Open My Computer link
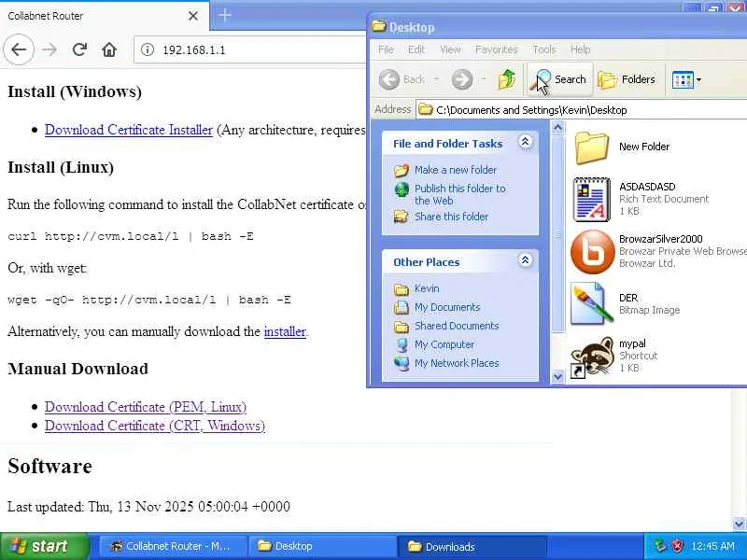This screenshot has height=560, width=747. pos(444,344)
